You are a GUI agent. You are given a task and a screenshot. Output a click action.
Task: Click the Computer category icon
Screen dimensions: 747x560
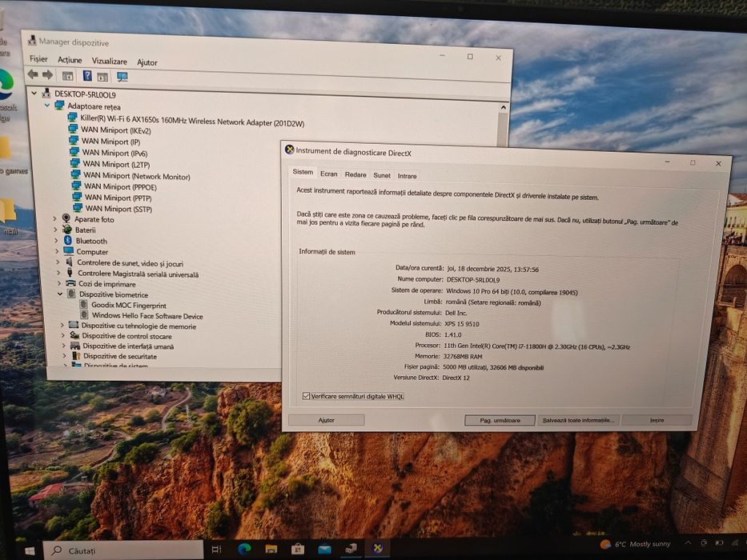coord(69,251)
